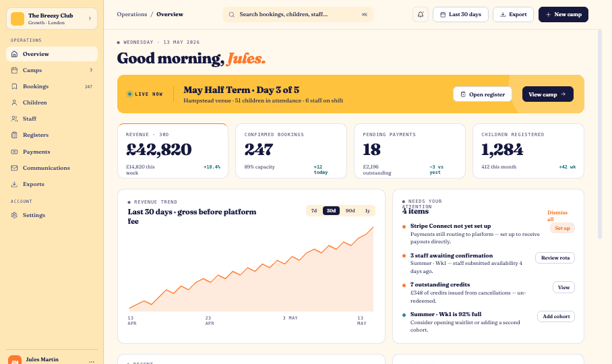
Task: Click the Children person icon
Action: click(14, 102)
